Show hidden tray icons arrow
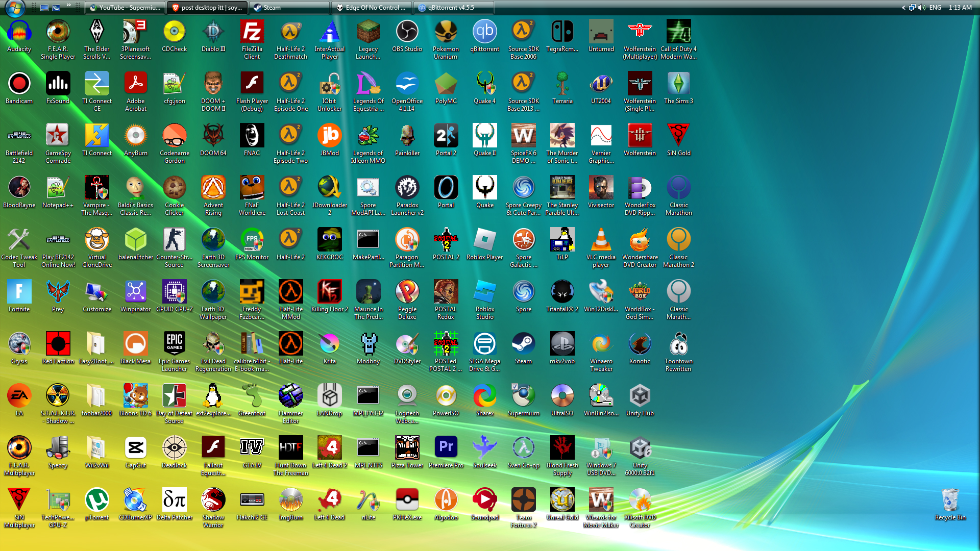This screenshot has width=980, height=551. [x=903, y=8]
